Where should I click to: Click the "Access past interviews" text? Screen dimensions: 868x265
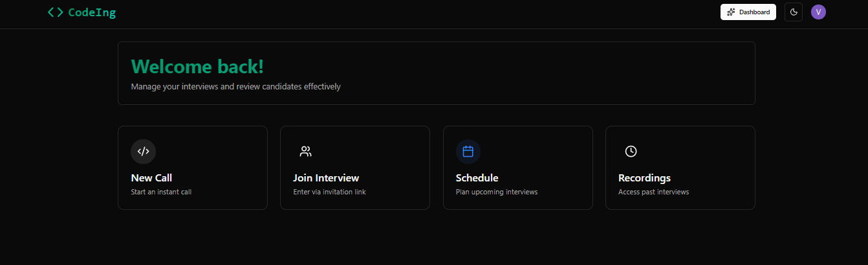pyautogui.click(x=653, y=192)
